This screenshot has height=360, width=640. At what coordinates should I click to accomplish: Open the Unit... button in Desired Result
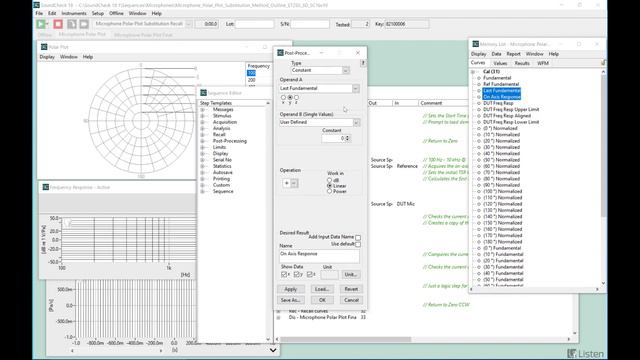pyautogui.click(x=351, y=275)
